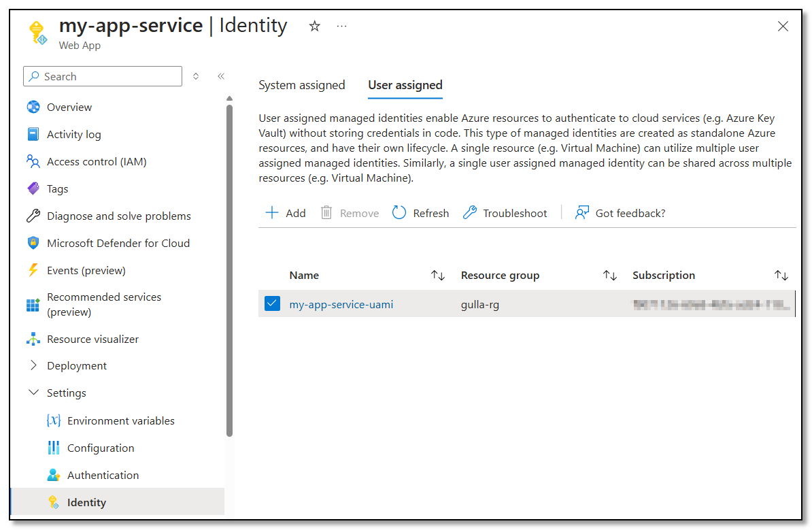Click the Recommended services grid icon
The width and height of the screenshot is (812, 530).
(x=33, y=305)
